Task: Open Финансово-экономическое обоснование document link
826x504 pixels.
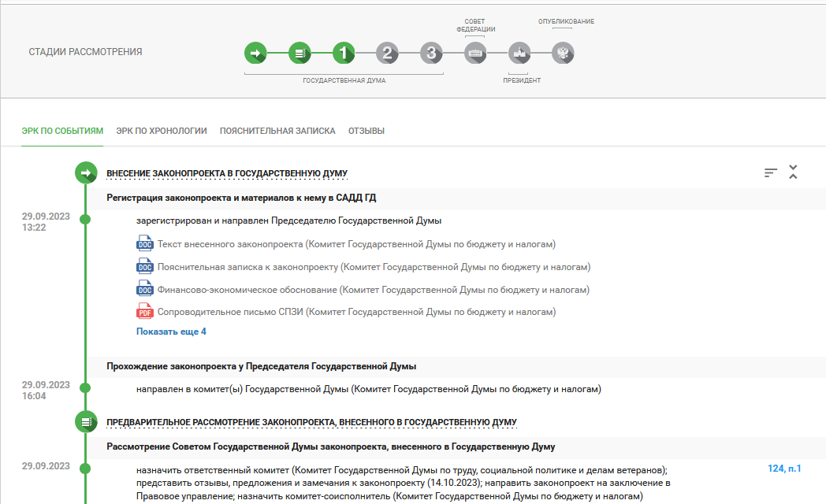Action: click(x=373, y=289)
